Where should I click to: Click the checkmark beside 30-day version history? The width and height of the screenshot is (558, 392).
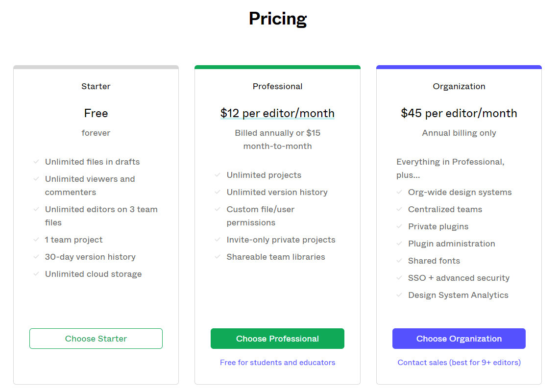(36, 257)
